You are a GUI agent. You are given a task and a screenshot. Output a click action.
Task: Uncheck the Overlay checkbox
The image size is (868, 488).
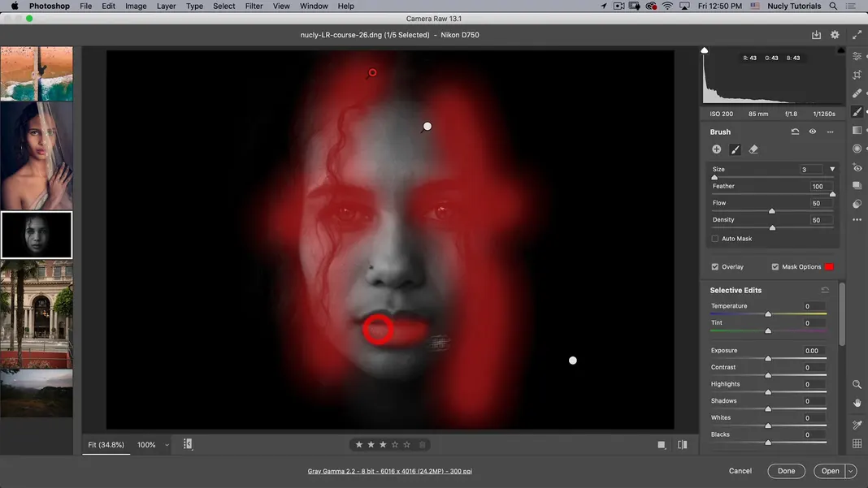click(x=715, y=266)
